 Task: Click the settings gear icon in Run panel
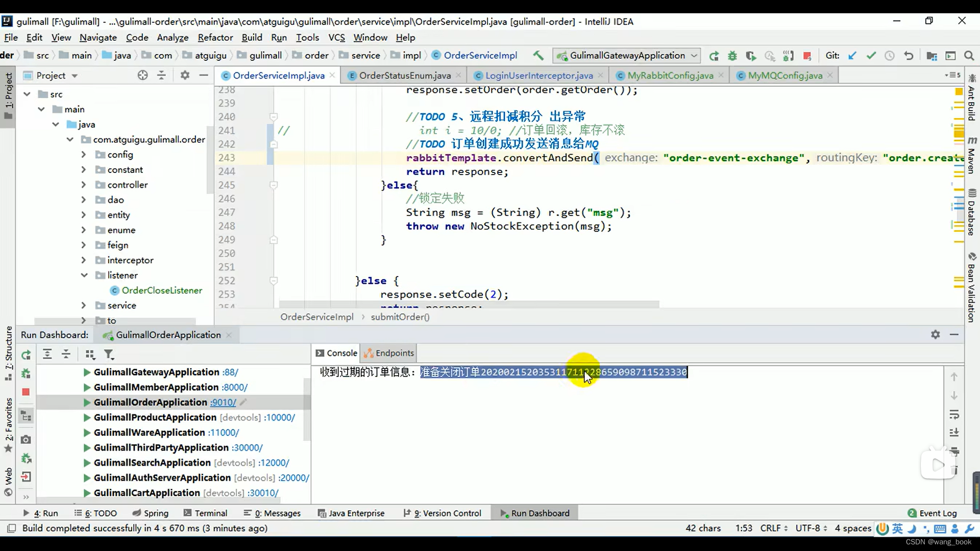935,333
